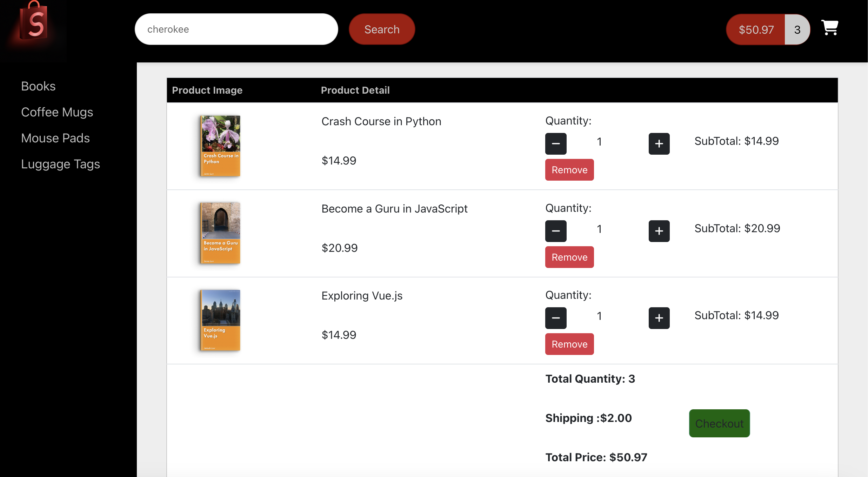
Task: Increase quantity of Exploring Vue.js
Action: [x=659, y=318]
